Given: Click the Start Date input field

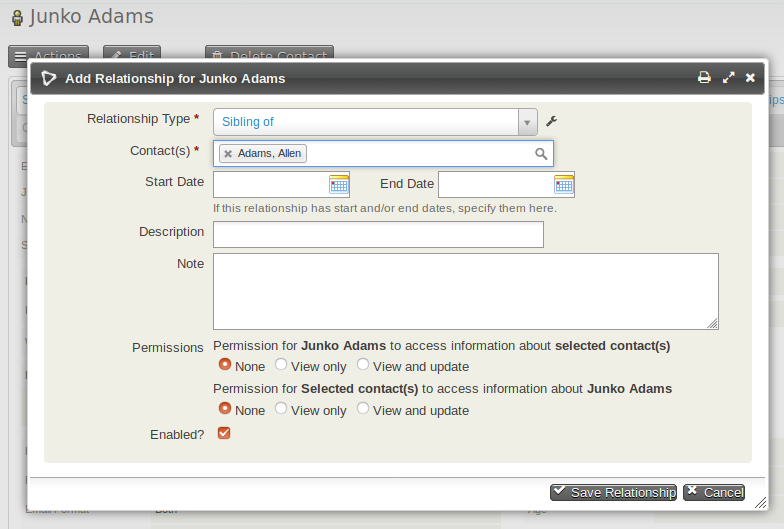Looking at the screenshot, I should [x=270, y=184].
